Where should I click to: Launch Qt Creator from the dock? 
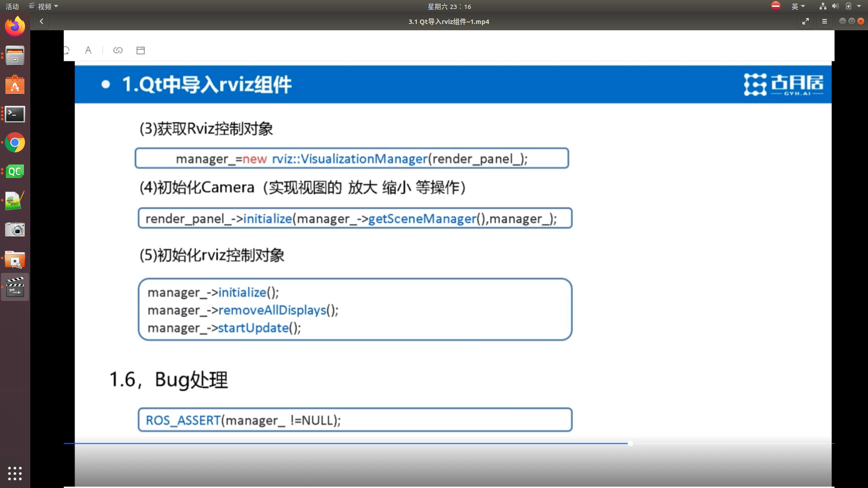15,172
